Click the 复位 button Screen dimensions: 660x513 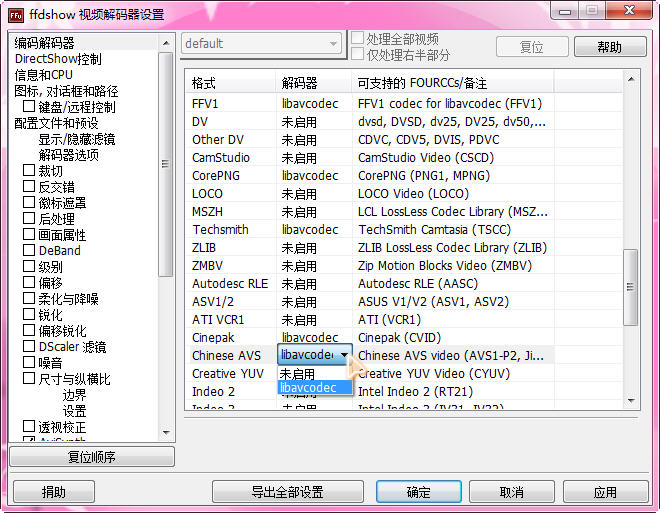click(532, 46)
